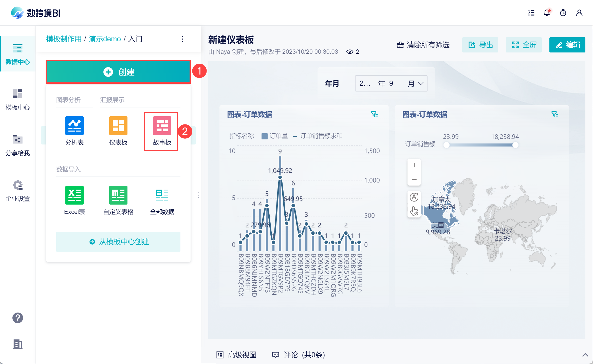Toggle map click-interaction hand icon
593x364 pixels.
(414, 211)
